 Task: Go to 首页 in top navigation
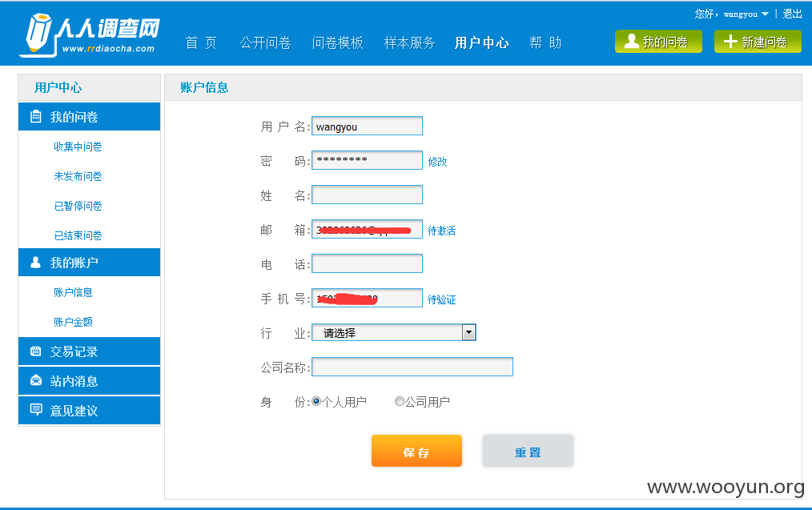201,42
